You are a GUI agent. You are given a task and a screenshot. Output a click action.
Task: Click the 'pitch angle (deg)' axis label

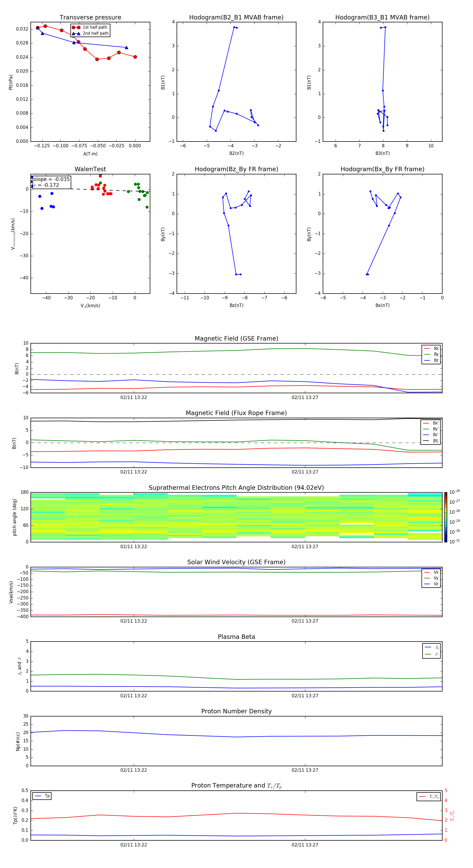tap(14, 517)
